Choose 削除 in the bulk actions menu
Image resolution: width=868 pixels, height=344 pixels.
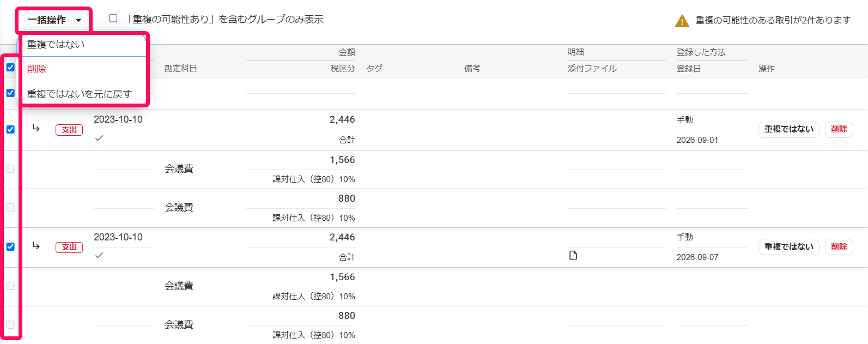pyautogui.click(x=84, y=69)
